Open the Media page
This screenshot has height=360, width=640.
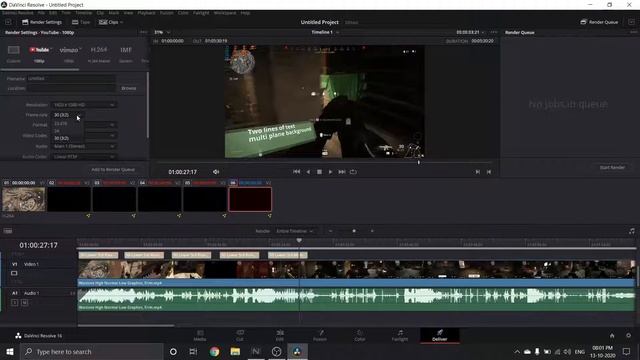[200, 336]
